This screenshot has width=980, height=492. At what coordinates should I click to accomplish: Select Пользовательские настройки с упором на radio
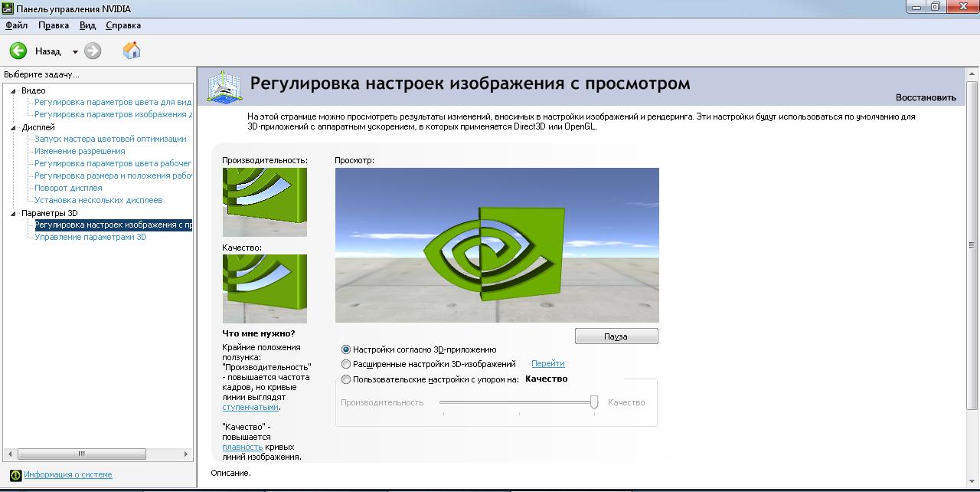346,379
